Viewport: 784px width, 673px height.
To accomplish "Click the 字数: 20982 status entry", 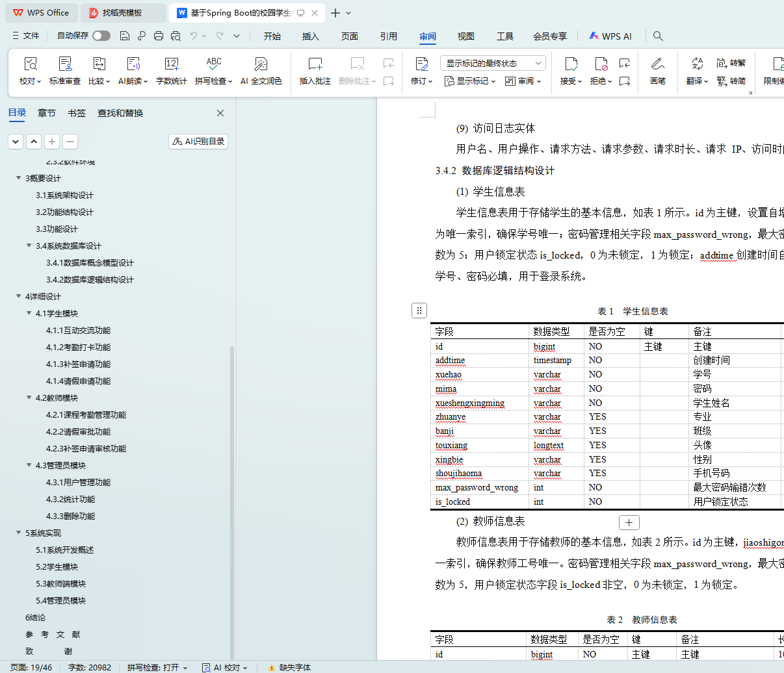I will click(90, 667).
